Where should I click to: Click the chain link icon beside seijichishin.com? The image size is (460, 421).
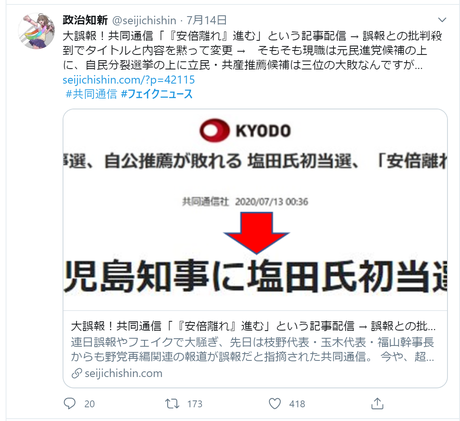coord(77,373)
